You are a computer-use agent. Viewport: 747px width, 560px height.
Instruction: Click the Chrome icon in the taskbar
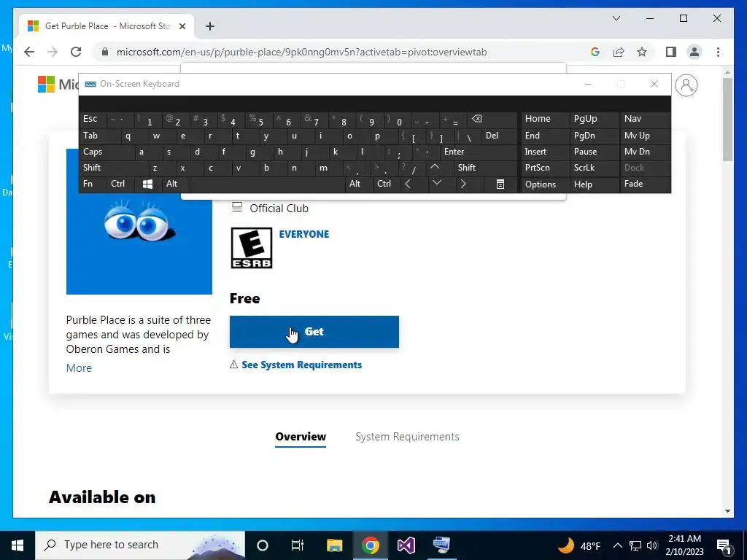pos(370,545)
